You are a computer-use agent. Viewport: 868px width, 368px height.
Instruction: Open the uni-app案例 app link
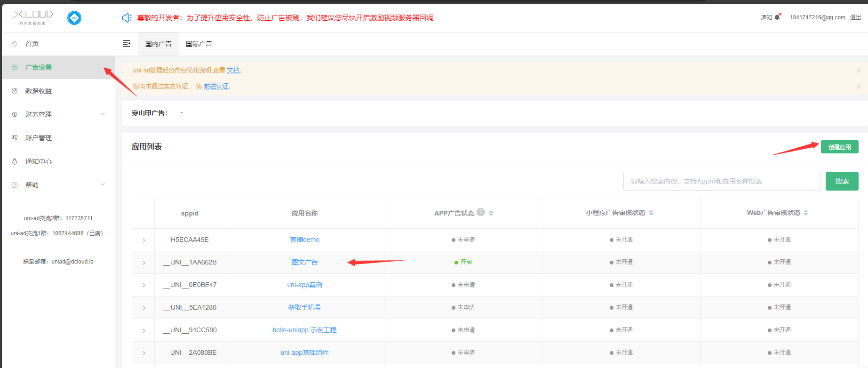click(x=304, y=285)
